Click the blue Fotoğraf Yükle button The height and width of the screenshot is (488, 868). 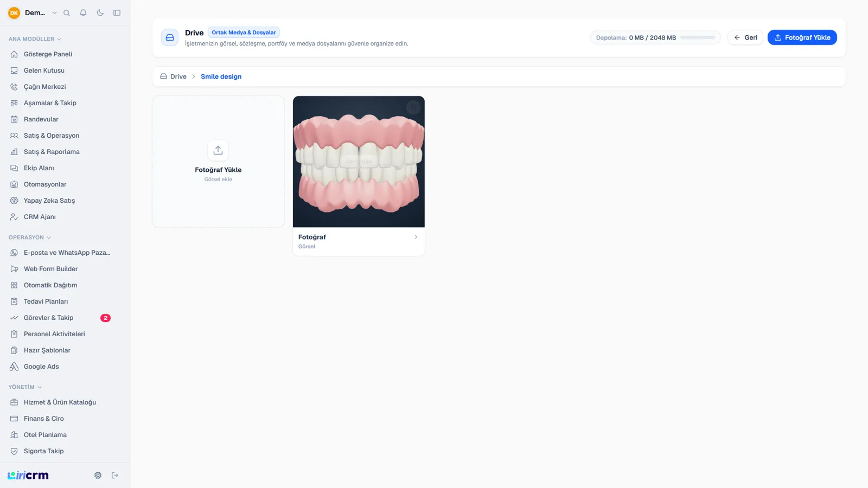[x=802, y=37]
